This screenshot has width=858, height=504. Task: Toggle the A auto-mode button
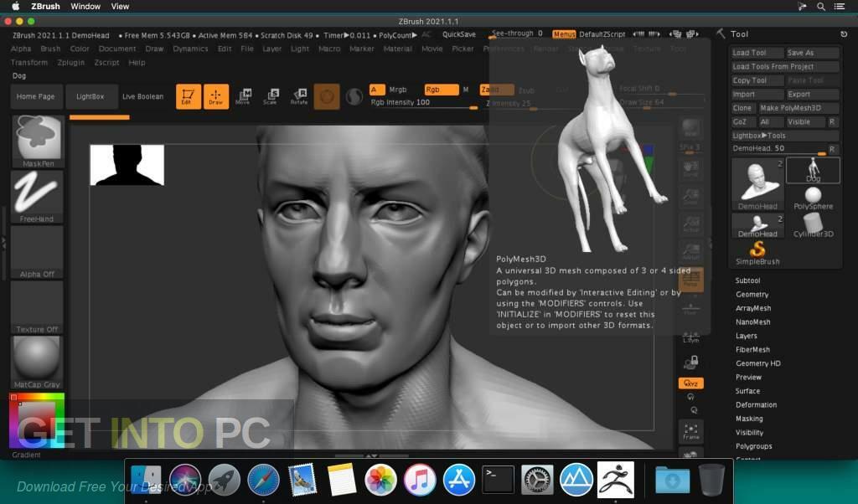click(x=376, y=90)
